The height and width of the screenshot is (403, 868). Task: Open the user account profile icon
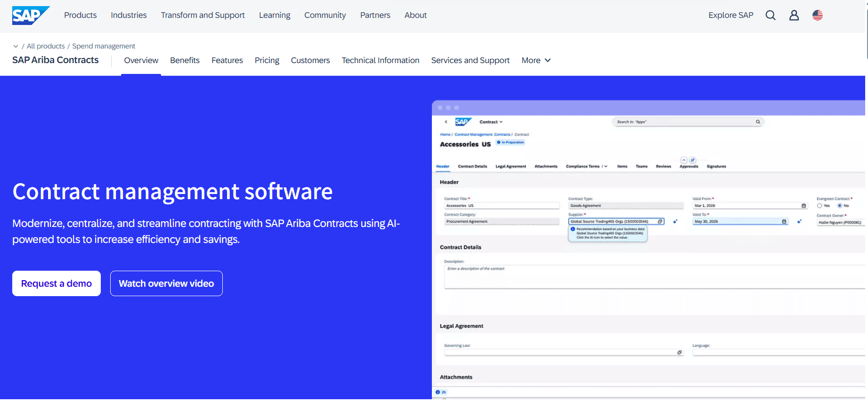[794, 15]
